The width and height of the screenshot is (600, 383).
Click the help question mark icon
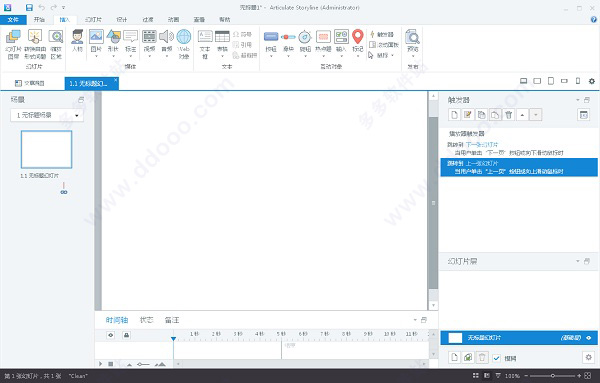click(x=594, y=19)
